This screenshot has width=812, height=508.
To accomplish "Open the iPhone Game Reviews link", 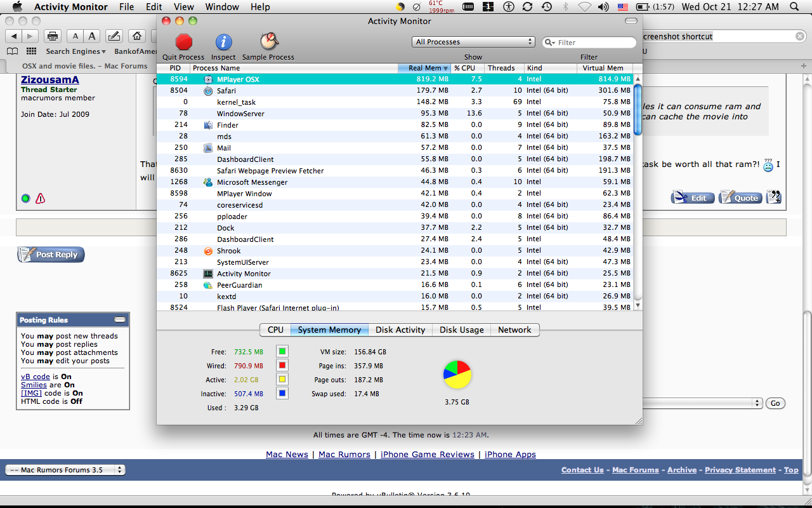I will point(428,454).
